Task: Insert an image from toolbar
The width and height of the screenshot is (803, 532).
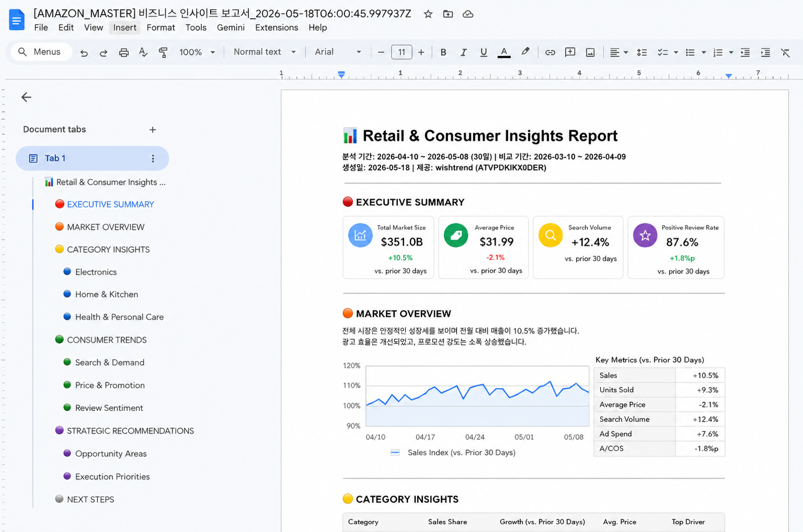Action: point(590,52)
